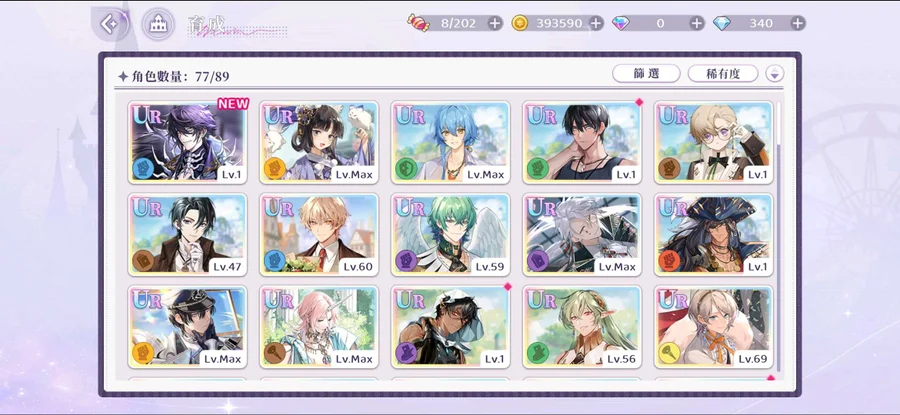
Task: Add pink gems with the plus next to 0
Action: pos(697,23)
